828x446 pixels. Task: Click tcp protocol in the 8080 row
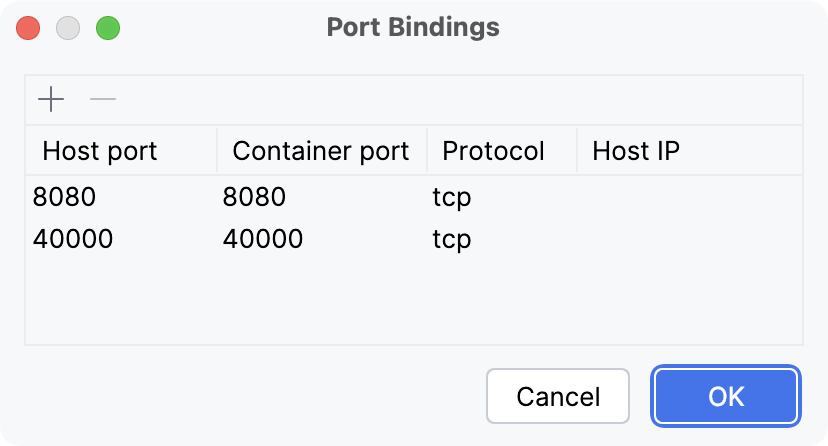click(x=452, y=198)
